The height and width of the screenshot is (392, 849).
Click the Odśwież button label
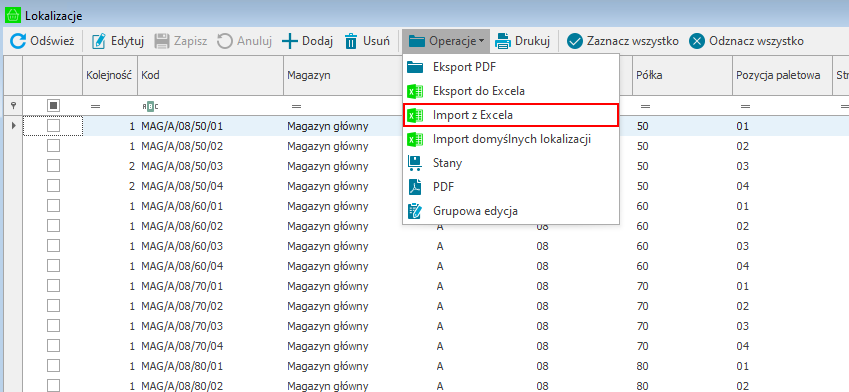click(x=52, y=41)
